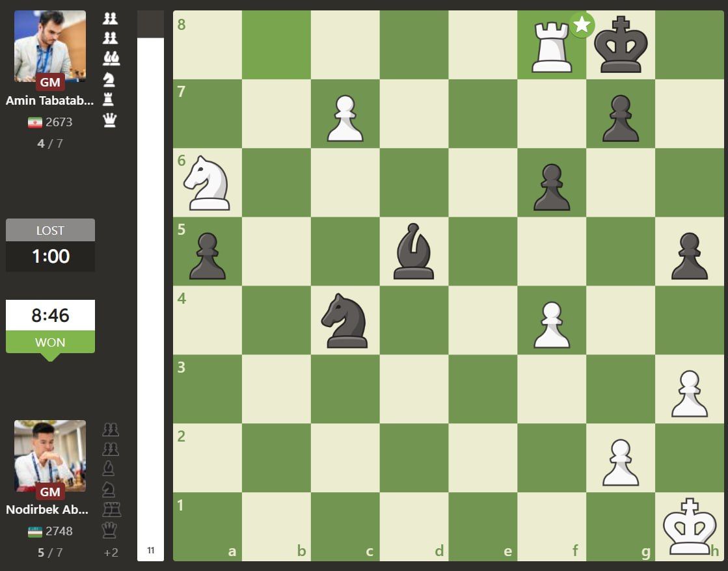
Task: Click the white pawn on f4
Action: (x=552, y=325)
